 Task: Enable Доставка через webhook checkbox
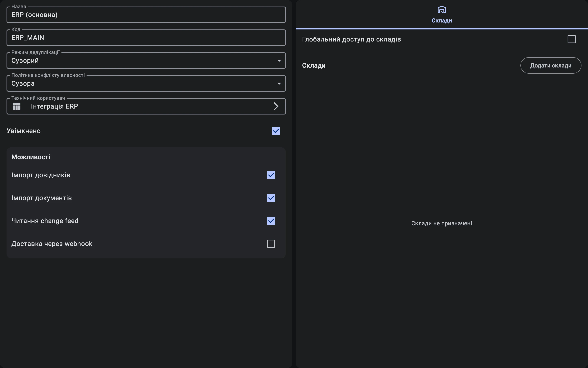click(x=271, y=244)
